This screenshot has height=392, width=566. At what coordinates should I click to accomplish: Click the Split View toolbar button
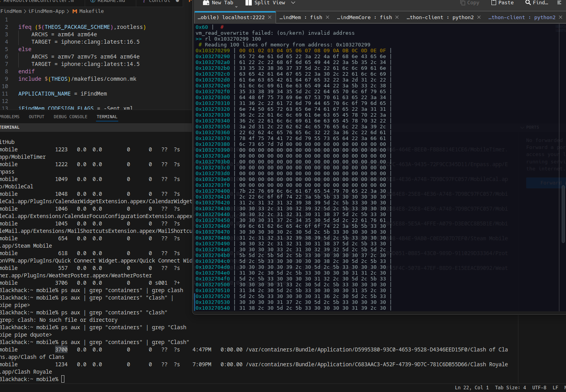point(265,3)
